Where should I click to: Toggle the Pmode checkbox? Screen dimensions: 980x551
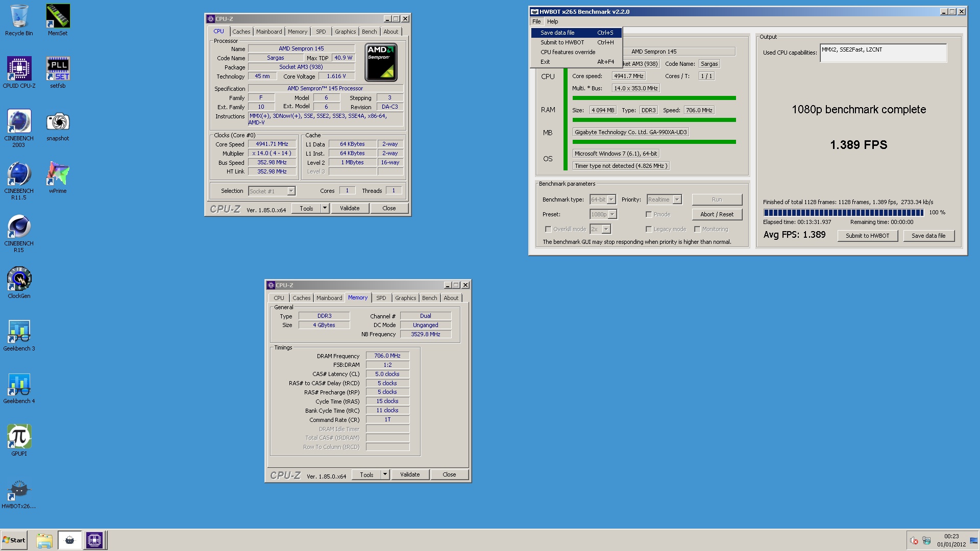(649, 214)
